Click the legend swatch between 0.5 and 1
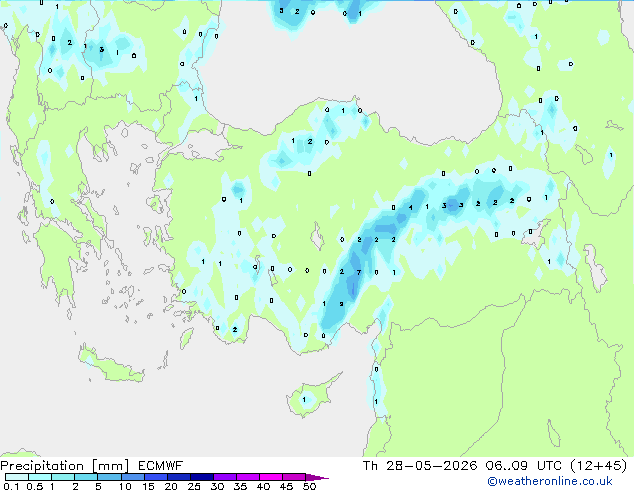 click(x=40, y=477)
